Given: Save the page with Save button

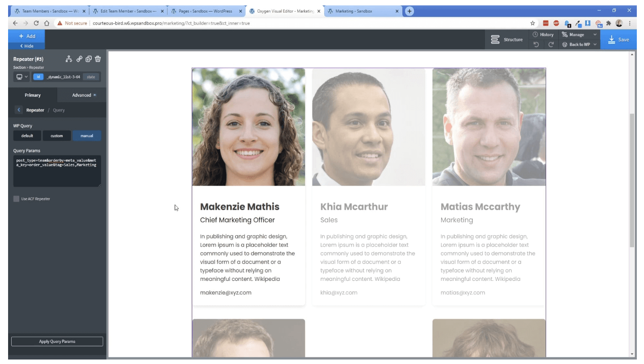Looking at the screenshot, I should point(618,40).
